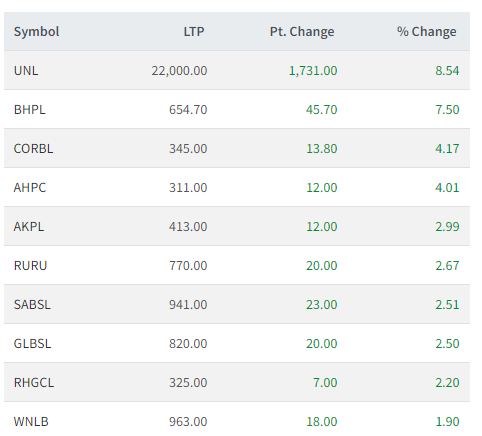This screenshot has height=436, width=482.
Task: Open the WNLB stock symbol
Action: click(31, 422)
